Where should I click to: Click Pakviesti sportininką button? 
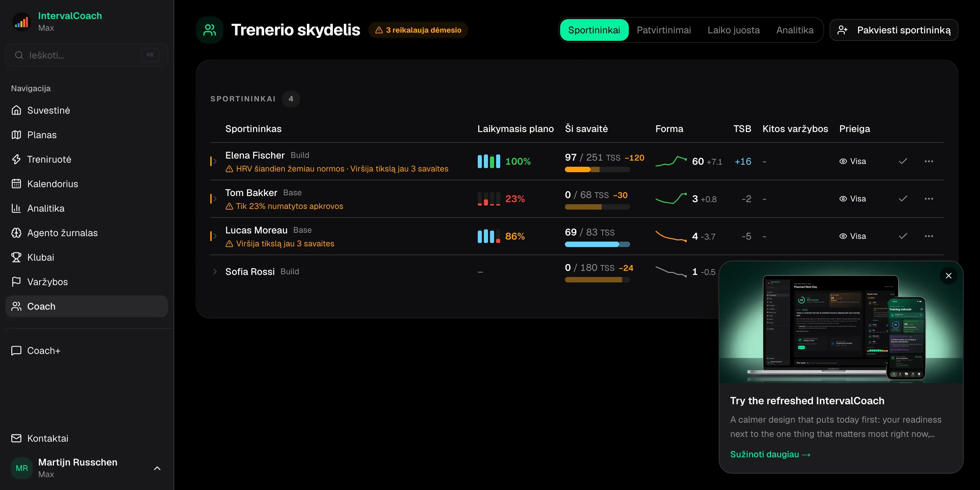(x=893, y=30)
